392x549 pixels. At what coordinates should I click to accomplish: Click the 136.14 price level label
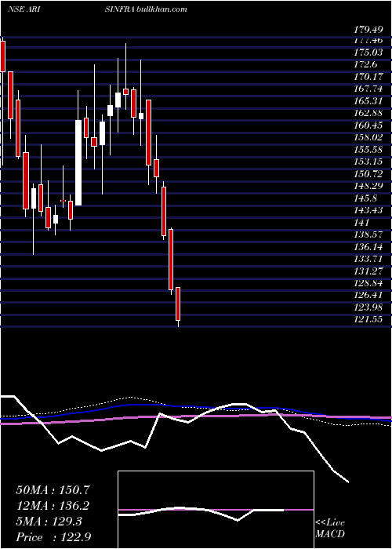coord(368,246)
